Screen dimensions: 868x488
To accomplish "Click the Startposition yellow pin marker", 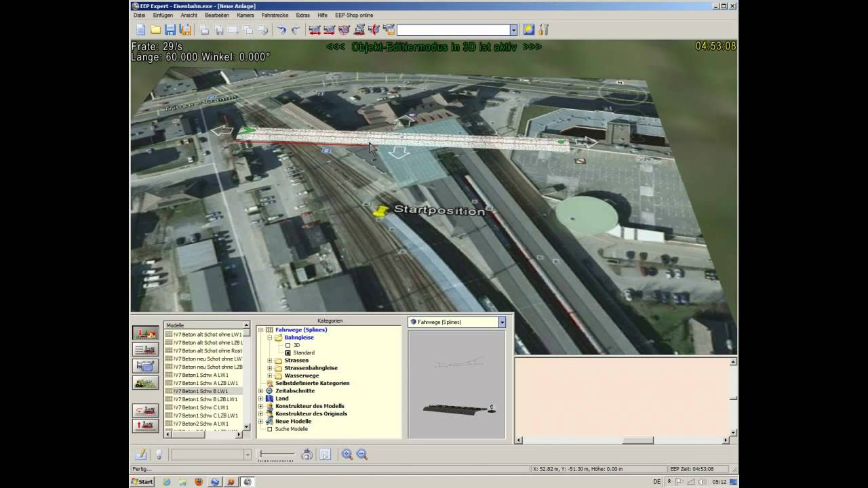I will click(x=380, y=212).
